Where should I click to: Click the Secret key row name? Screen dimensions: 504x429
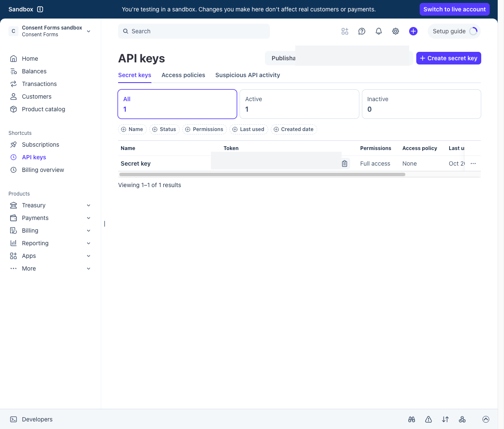tap(136, 164)
